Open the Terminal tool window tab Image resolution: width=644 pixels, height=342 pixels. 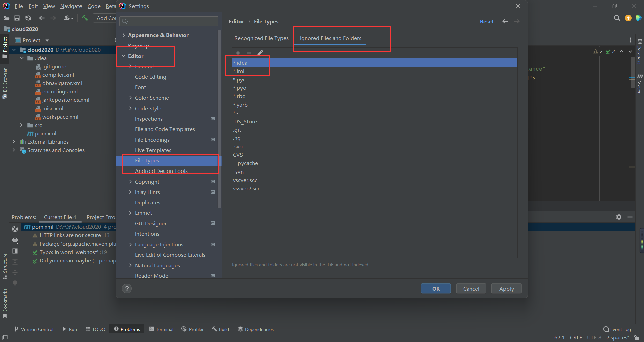pos(161,329)
